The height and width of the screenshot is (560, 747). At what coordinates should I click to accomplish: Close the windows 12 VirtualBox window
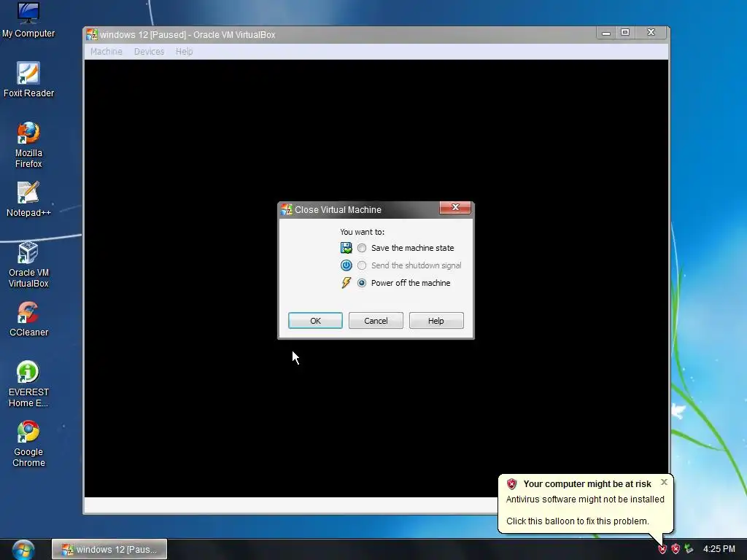(651, 32)
